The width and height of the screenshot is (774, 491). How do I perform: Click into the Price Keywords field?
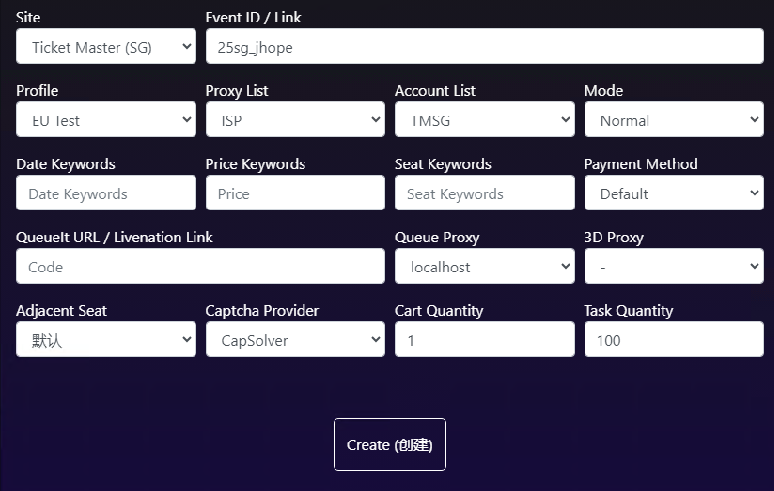tap(294, 193)
